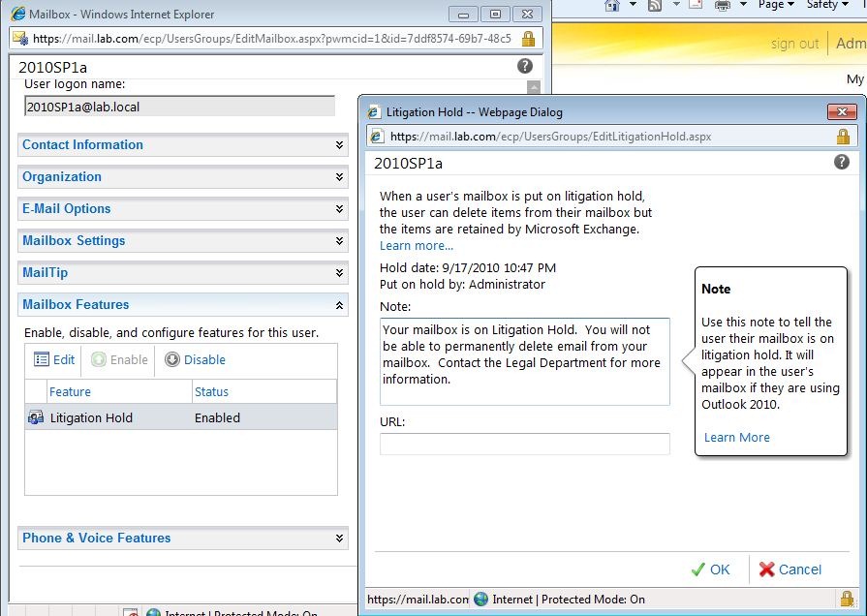
Task: Click 'Hold date: 9/17/2010 10:47 PM' text
Action: 468,268
